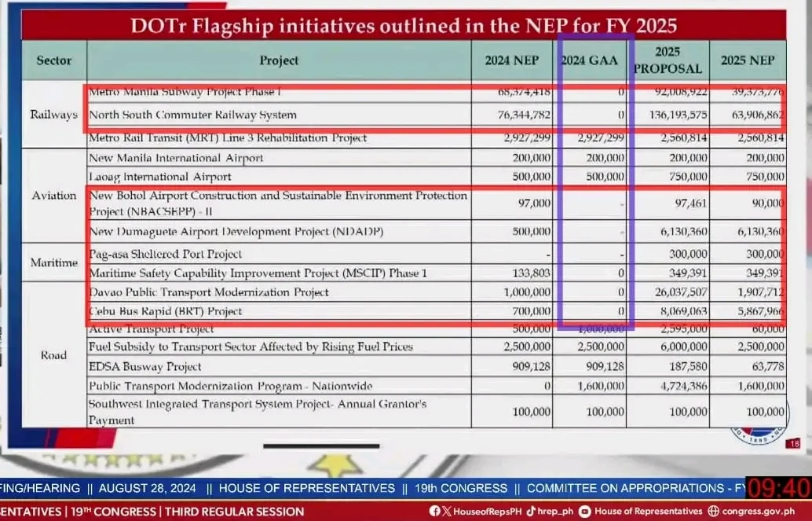Click the globe icon beside congress.gov.ph
The height and width of the screenshot is (521, 812).
713,511
